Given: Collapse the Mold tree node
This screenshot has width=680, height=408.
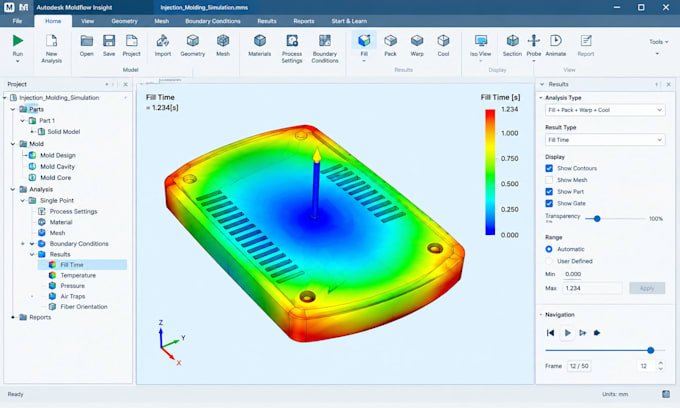Looking at the screenshot, I should [x=13, y=144].
